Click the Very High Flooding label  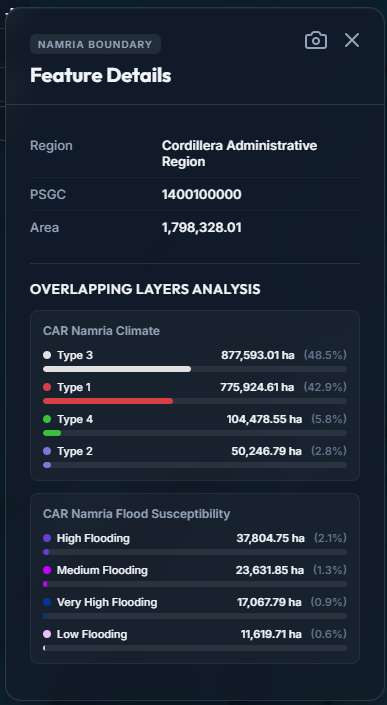pos(107,602)
